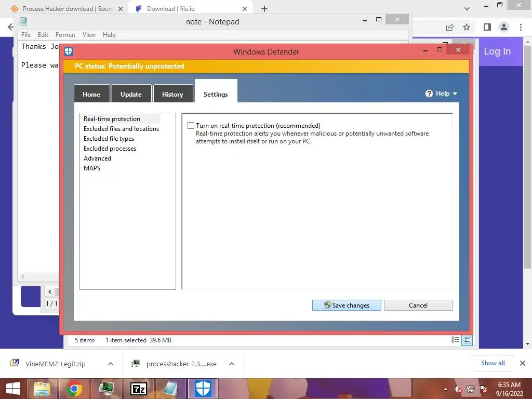
Task: Expand options for processhacker exe download
Action: pyautogui.click(x=232, y=364)
